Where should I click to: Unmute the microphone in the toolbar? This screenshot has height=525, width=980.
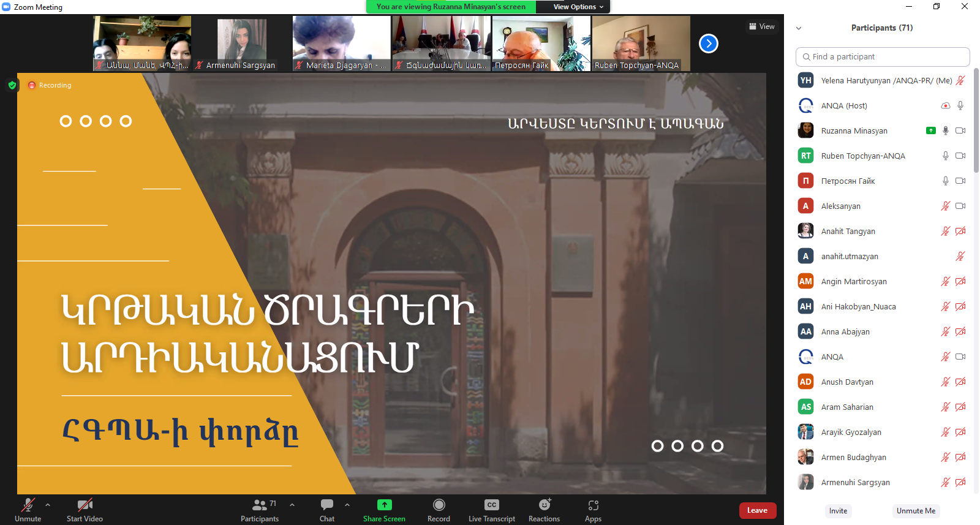(28, 505)
